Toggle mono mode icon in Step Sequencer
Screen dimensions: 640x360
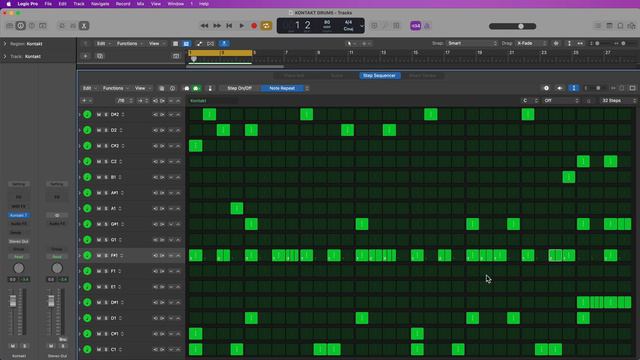pyautogui.click(x=210, y=88)
